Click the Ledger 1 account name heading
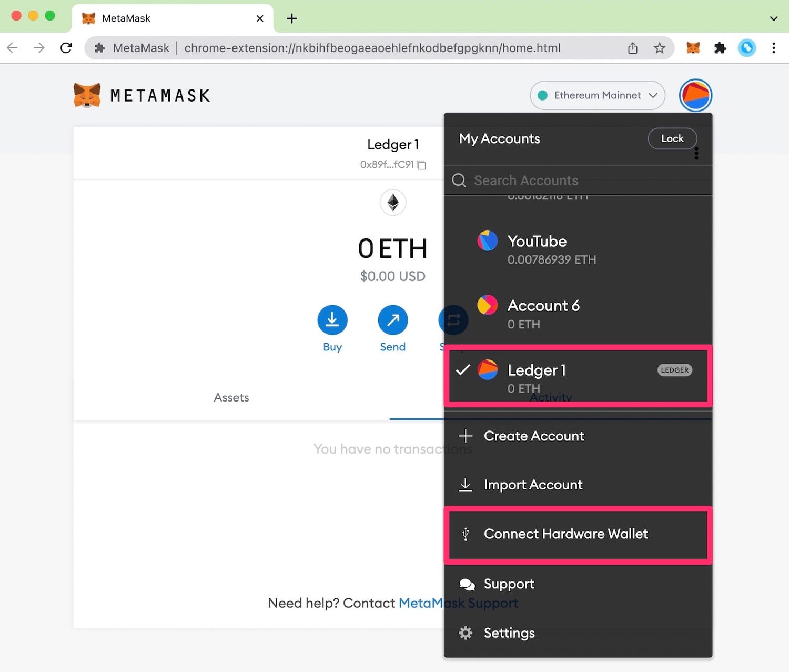Viewport: 789px width, 672px height. pos(393,144)
